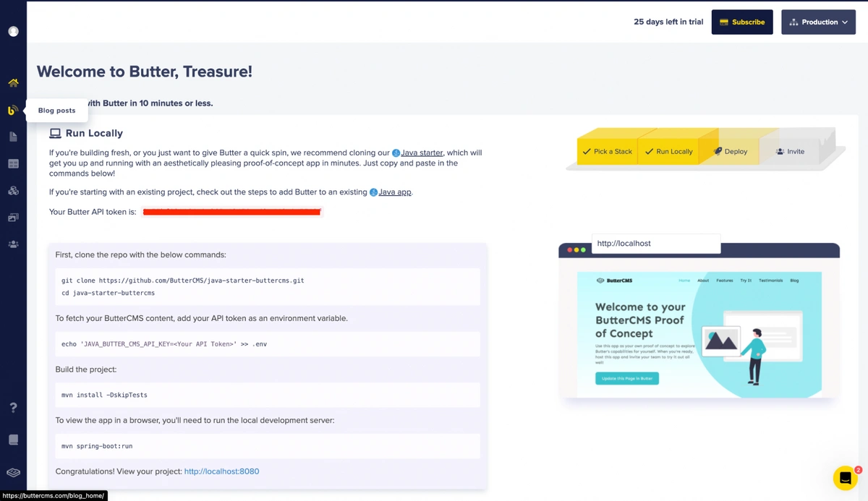
Task: Click the mvn spring-boot:run command
Action: [x=268, y=446]
